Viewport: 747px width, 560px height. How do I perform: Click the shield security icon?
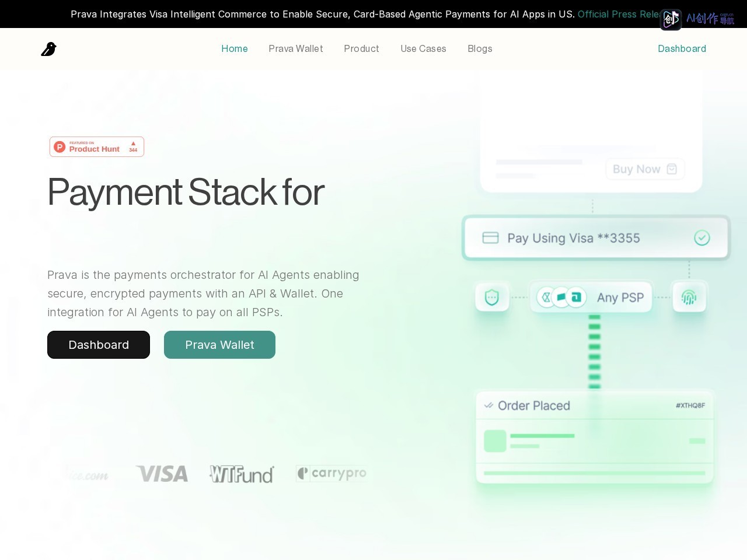(492, 297)
